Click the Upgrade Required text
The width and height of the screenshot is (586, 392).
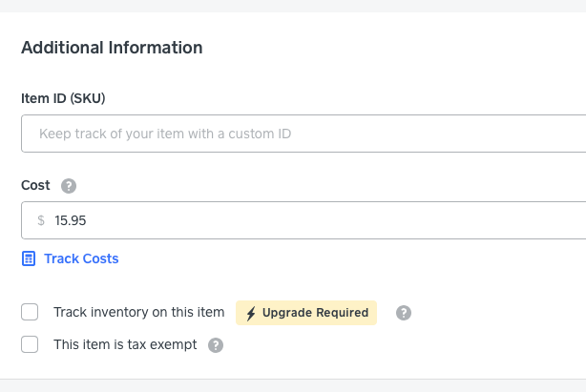click(315, 313)
